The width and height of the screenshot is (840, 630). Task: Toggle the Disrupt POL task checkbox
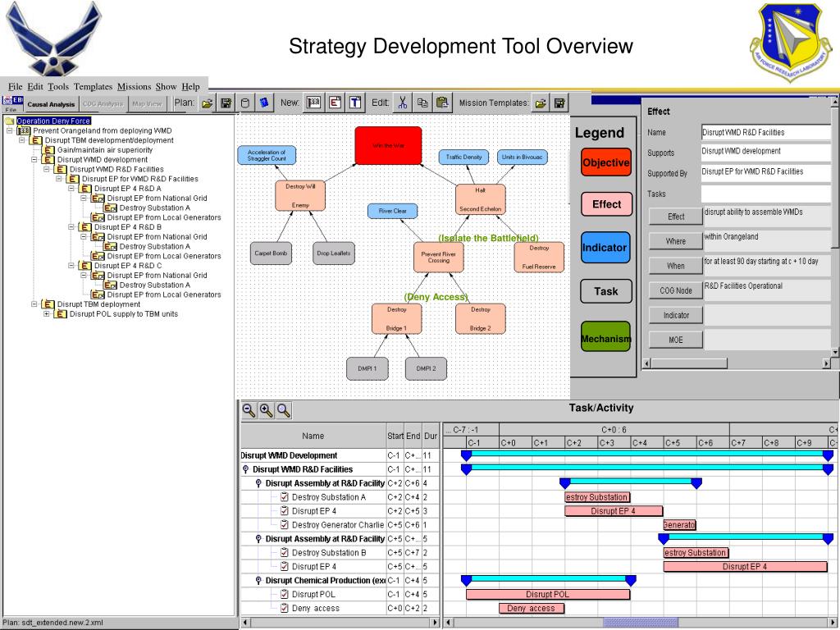point(285,594)
